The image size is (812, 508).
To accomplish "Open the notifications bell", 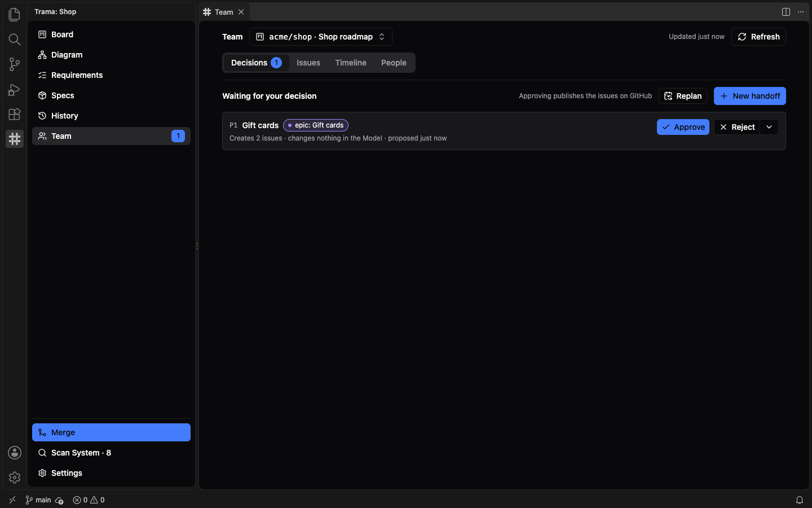I will tap(800, 500).
